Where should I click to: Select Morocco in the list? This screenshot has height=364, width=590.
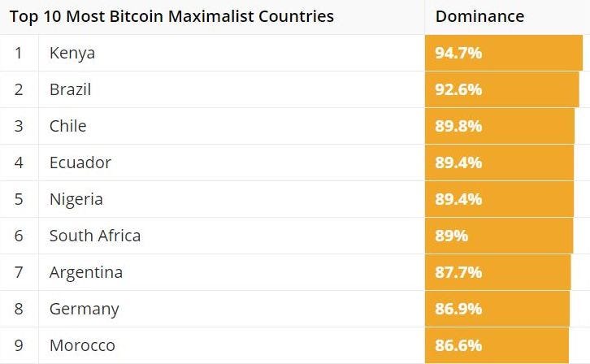(82, 345)
